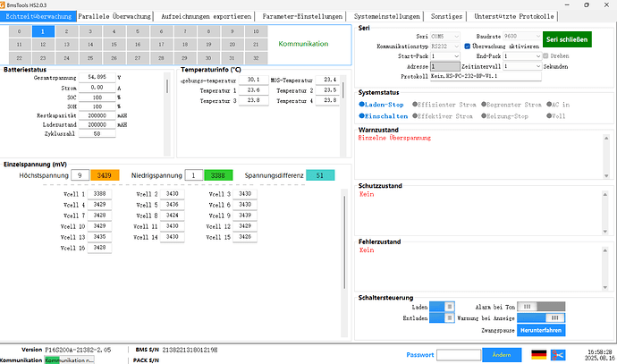Uncheck Überwachung aktivieren checkbox
Image resolution: width=617 pixels, height=364 pixels.
467,46
